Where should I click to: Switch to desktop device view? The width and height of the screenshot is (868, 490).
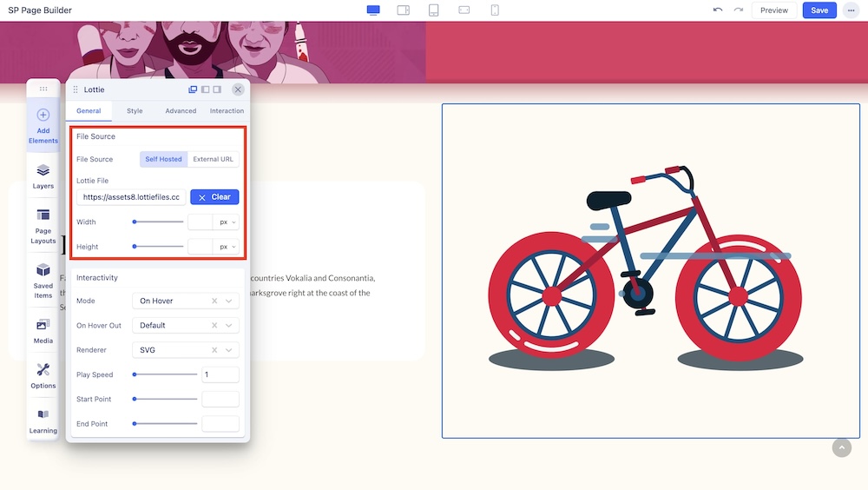point(373,10)
